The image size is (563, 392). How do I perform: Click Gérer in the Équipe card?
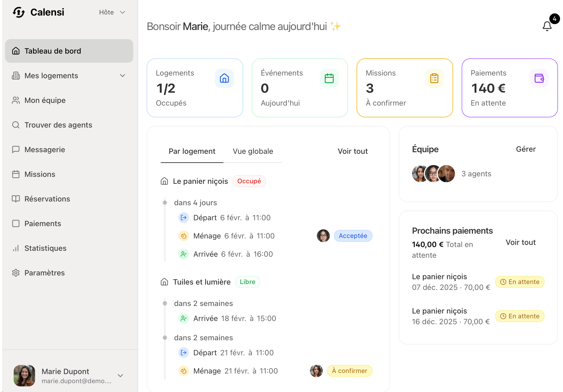[526, 149]
